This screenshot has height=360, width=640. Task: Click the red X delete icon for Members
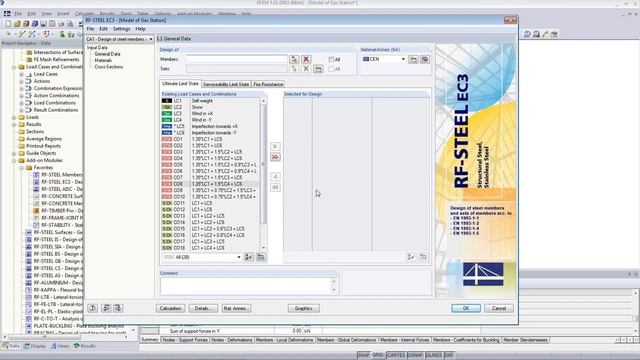pyautogui.click(x=306, y=59)
